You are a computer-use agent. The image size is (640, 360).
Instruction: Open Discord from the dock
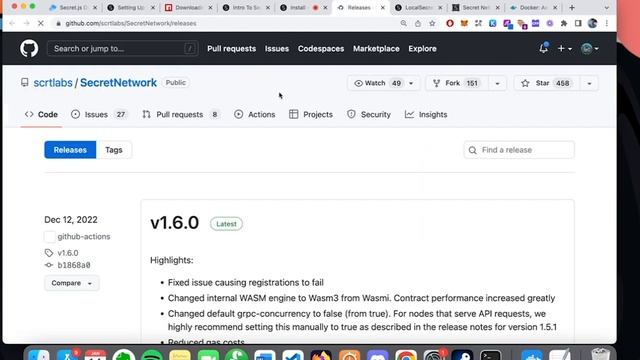tap(378, 356)
